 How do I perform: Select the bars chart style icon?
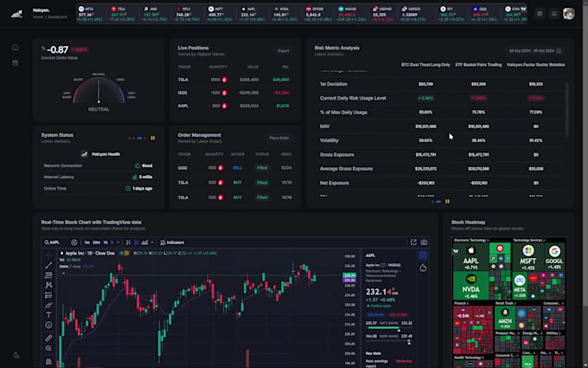coord(128,242)
